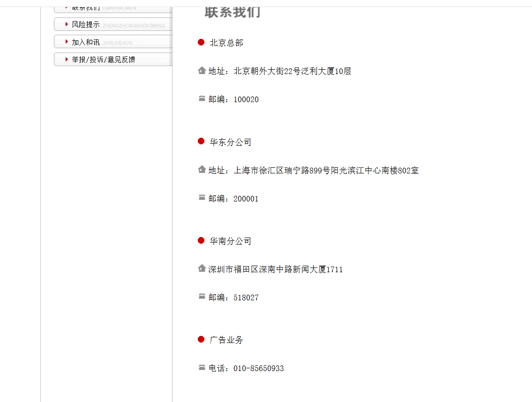Click the red dot bullet before 广告业务
Screen dimensions: 532x402
click(201, 339)
